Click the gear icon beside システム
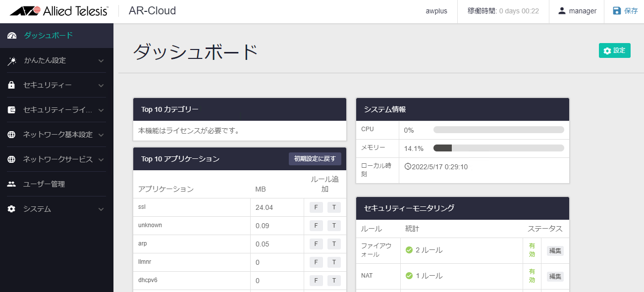 (x=11, y=209)
